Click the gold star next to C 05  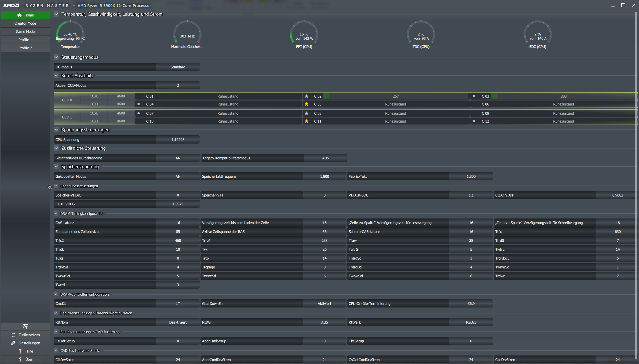306,104
